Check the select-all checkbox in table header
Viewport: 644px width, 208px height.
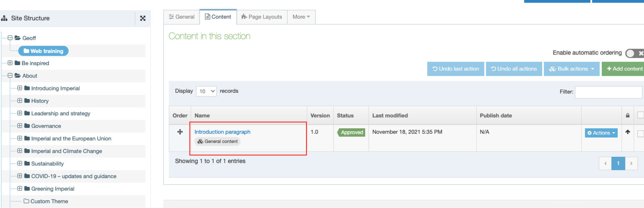640,115
